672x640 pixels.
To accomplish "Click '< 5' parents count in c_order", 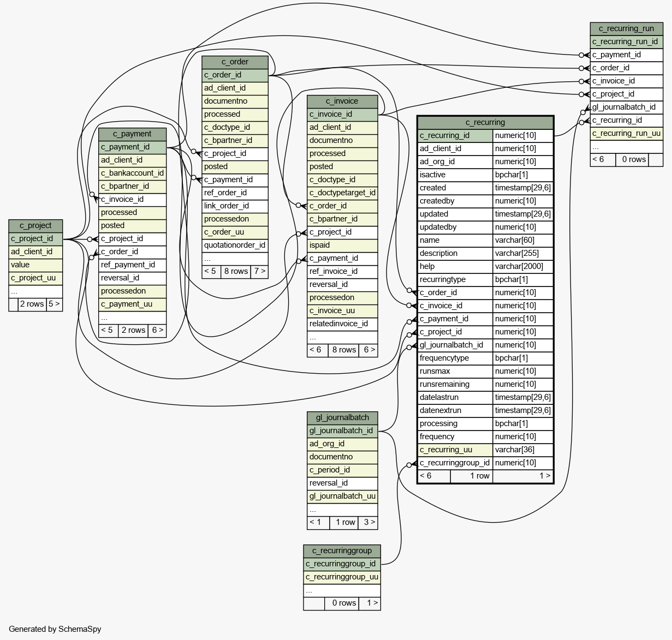I will (x=211, y=272).
